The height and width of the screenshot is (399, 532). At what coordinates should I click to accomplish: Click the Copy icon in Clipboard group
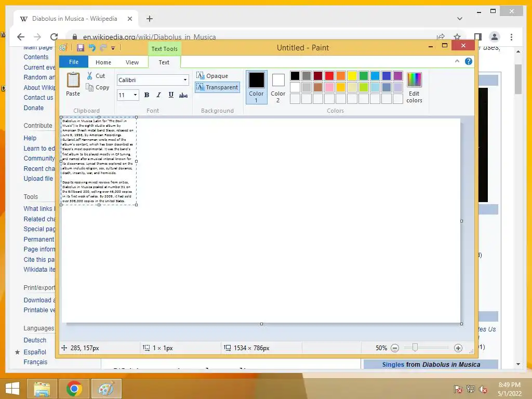(x=89, y=87)
